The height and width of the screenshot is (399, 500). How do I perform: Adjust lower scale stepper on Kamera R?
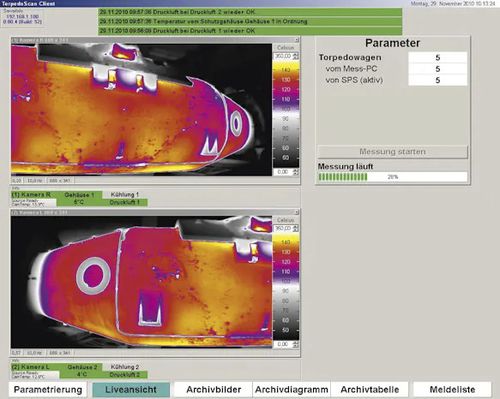coord(296,172)
